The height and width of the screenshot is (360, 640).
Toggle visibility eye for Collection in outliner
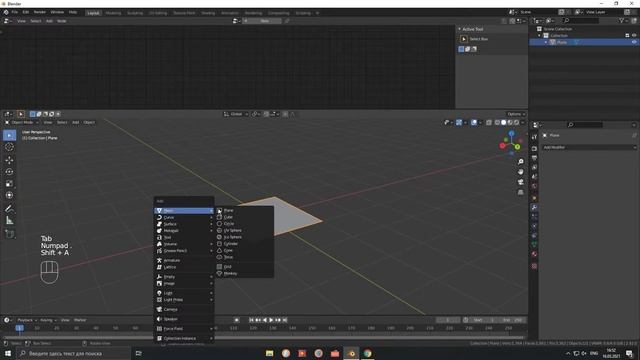[x=634, y=36]
